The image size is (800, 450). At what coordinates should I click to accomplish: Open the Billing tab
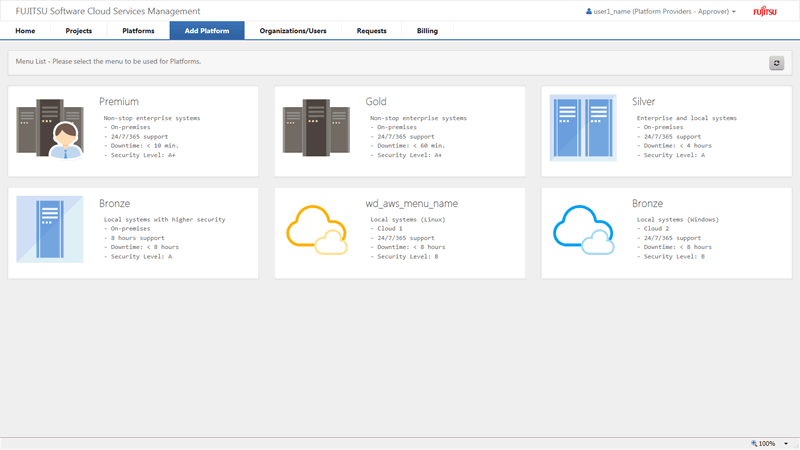(x=427, y=31)
